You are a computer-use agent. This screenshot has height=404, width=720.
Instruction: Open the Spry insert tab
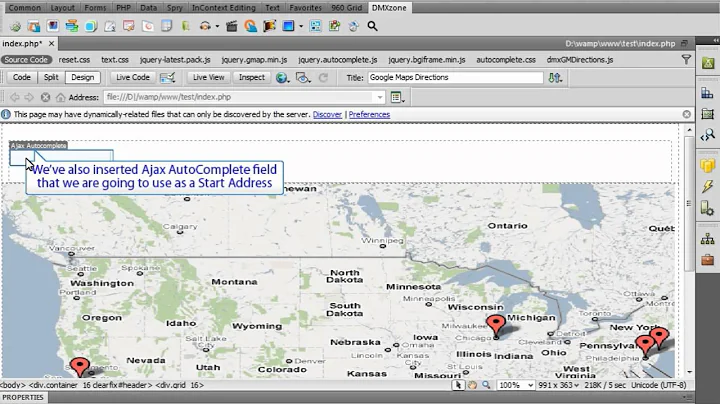174,8
